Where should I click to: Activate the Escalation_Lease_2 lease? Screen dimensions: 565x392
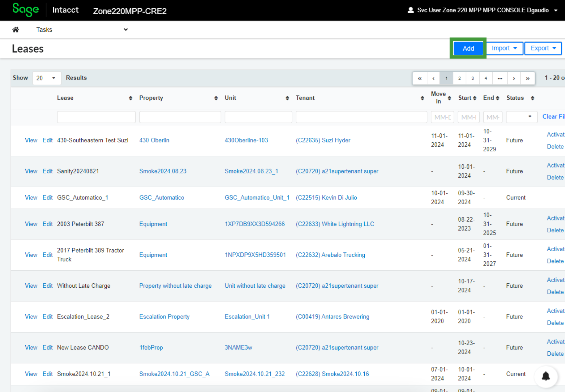coord(555,311)
